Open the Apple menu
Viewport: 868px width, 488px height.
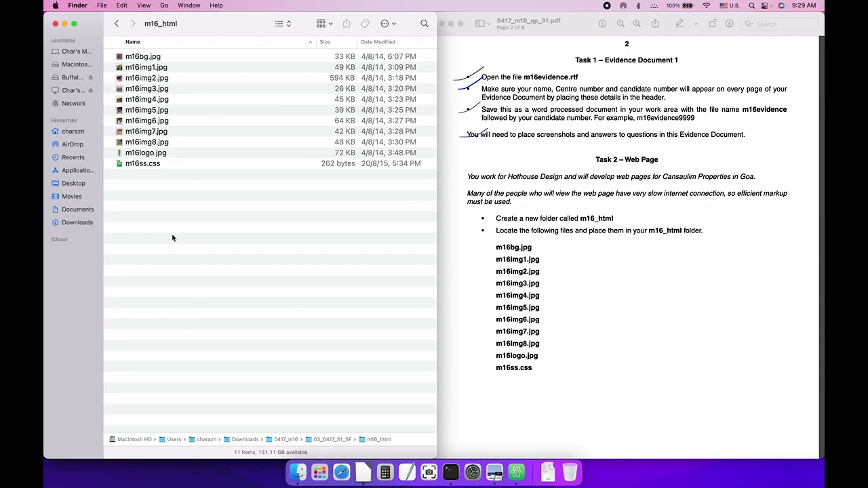tap(56, 5)
